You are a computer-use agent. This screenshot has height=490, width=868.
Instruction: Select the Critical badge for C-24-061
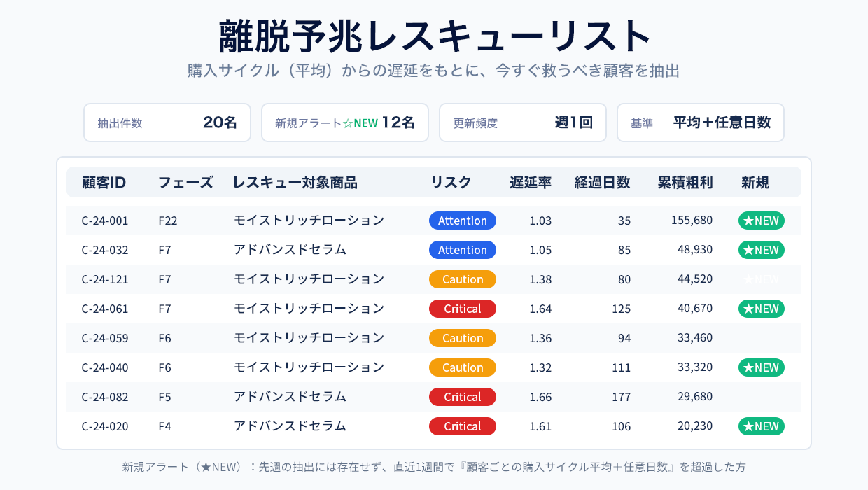point(462,309)
